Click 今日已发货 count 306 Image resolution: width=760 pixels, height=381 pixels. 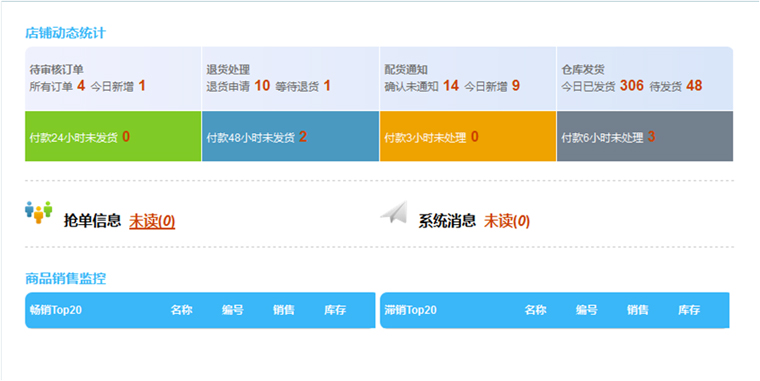(632, 86)
